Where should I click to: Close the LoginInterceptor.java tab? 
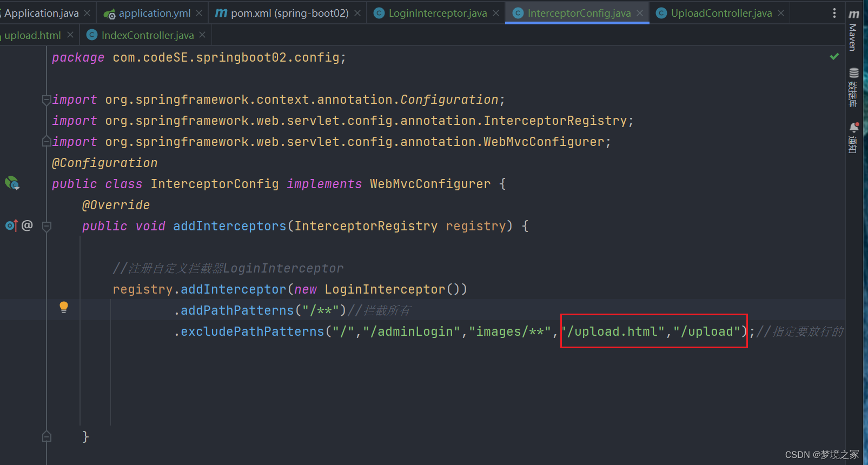pyautogui.click(x=496, y=13)
